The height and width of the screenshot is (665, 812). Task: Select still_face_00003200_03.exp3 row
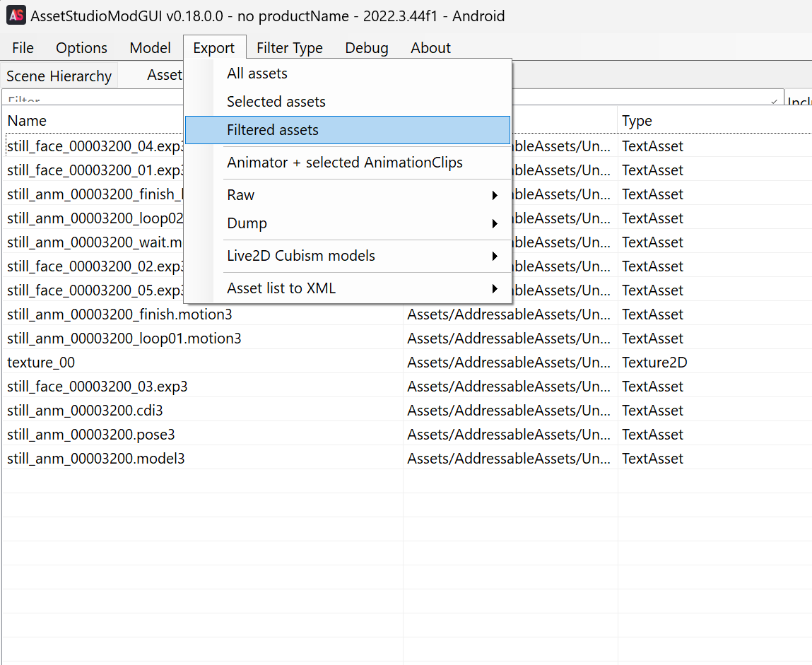[98, 387]
